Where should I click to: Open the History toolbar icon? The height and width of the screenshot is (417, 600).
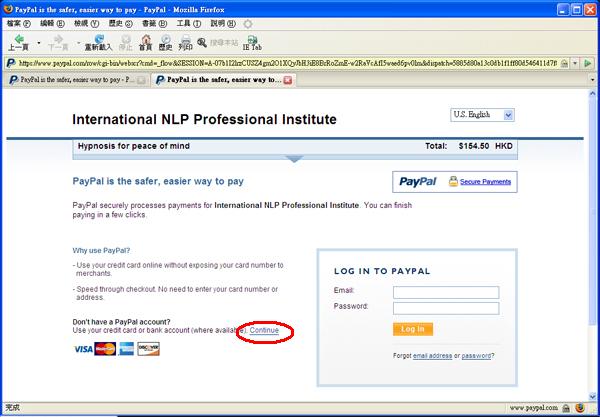[165, 42]
